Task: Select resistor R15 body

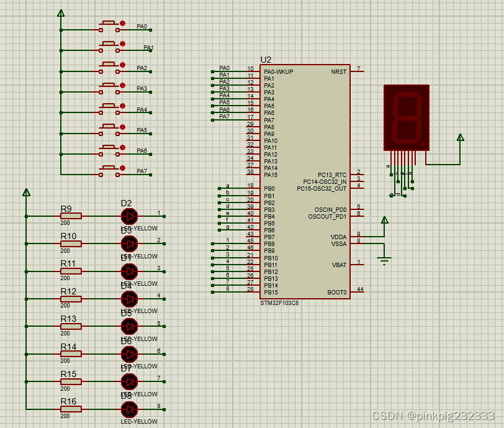Action: click(71, 381)
